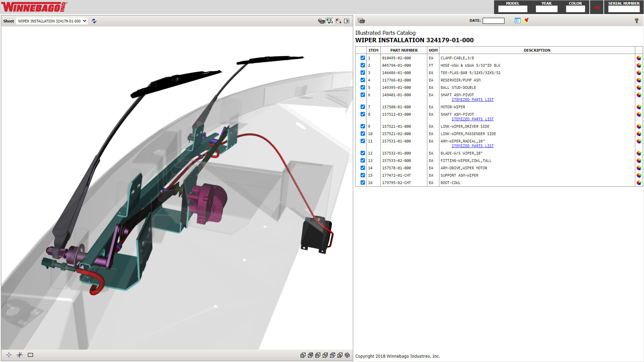Image resolution: width=644 pixels, height=362 pixels.
Task: Click color wheel for BALL STUD-DOUBLE row
Action: coord(639,87)
